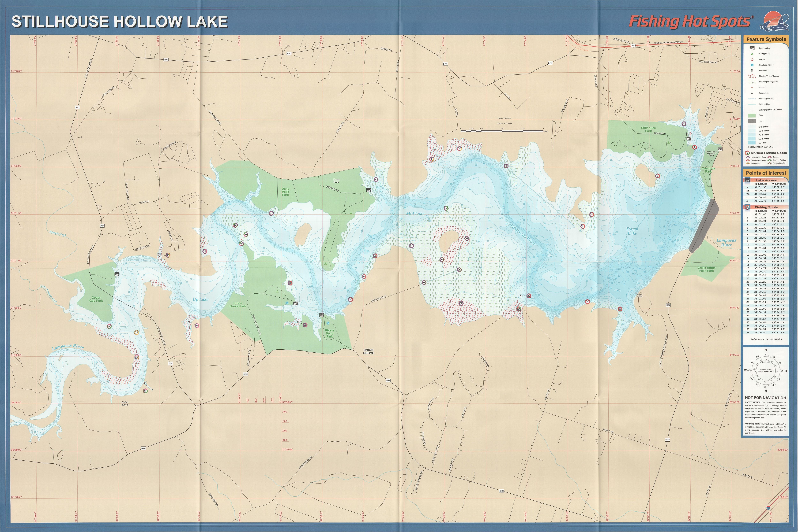The height and width of the screenshot is (532, 798).
Task: Click the Foundation symbol in the legend
Action: pyautogui.click(x=752, y=93)
